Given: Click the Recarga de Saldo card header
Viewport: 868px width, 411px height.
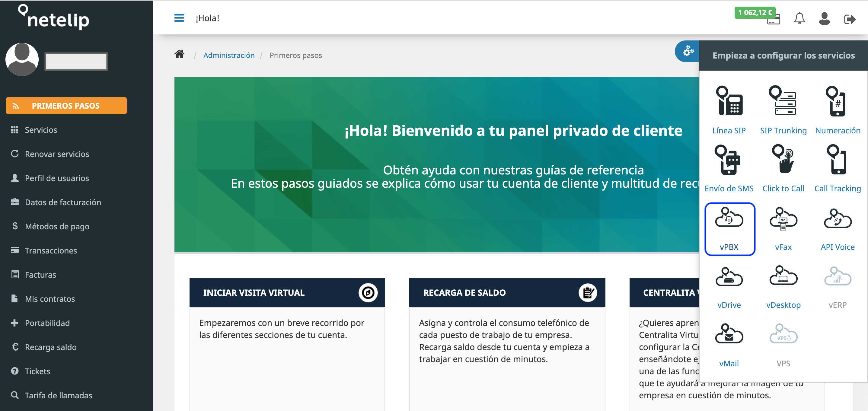Looking at the screenshot, I should pos(507,292).
